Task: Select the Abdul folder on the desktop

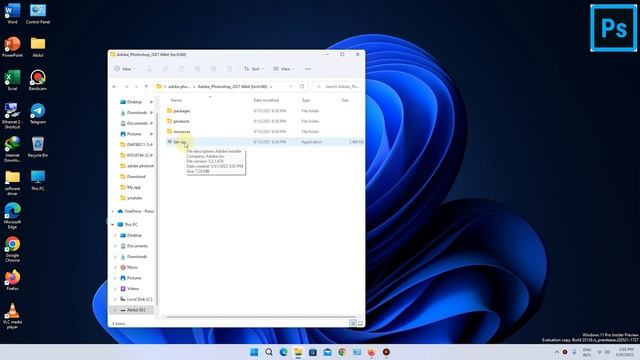Action: point(38,47)
